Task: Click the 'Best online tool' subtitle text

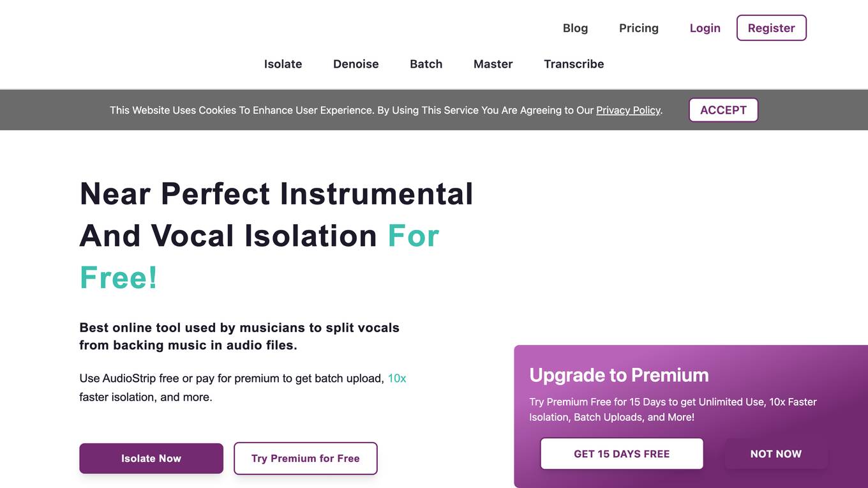Action: click(x=239, y=336)
